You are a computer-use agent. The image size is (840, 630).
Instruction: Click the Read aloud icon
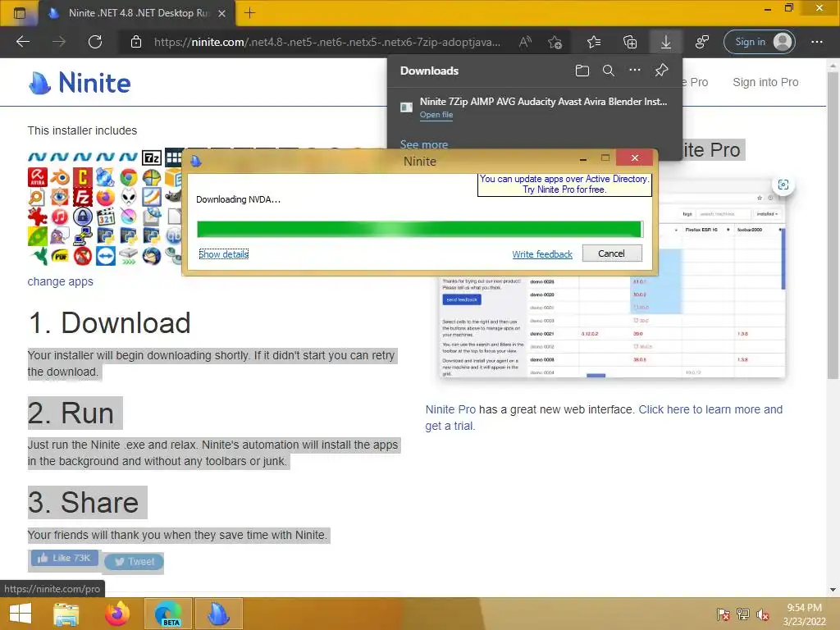525,42
